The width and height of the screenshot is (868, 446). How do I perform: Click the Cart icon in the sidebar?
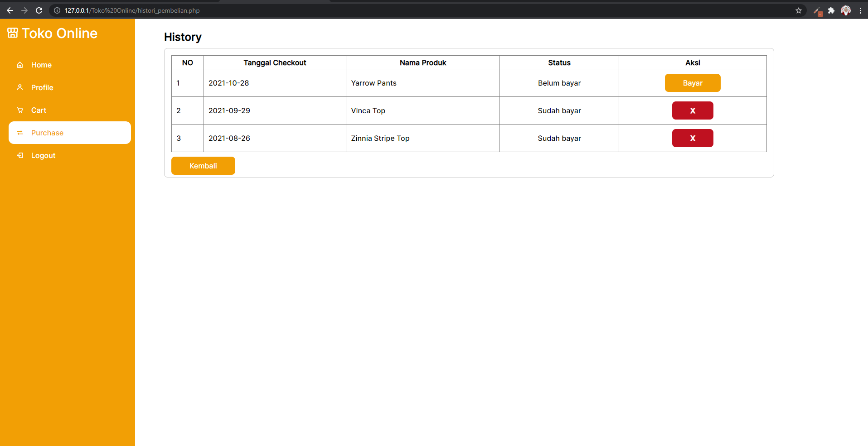(x=20, y=110)
